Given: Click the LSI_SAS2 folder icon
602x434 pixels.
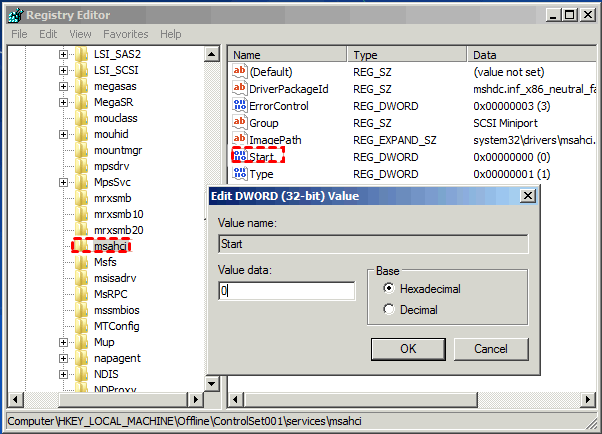Looking at the screenshot, I should (81, 54).
